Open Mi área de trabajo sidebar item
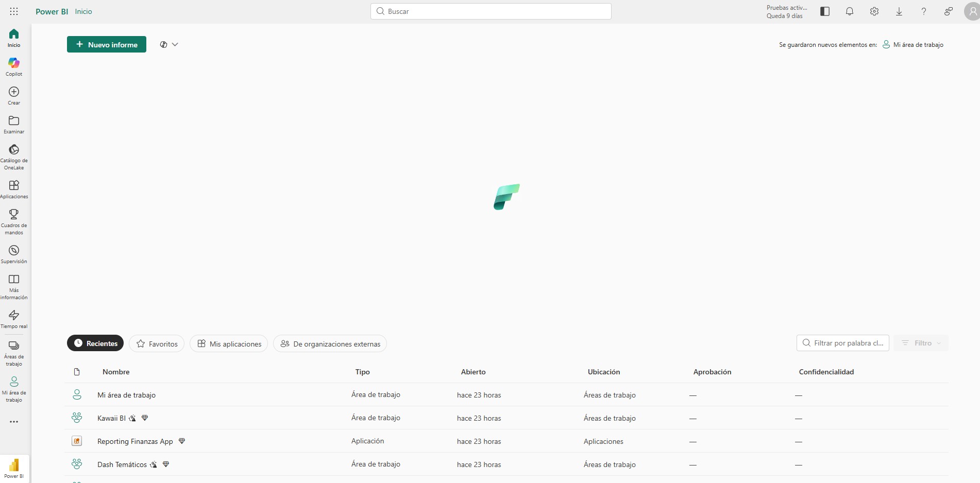980x483 pixels. click(14, 389)
